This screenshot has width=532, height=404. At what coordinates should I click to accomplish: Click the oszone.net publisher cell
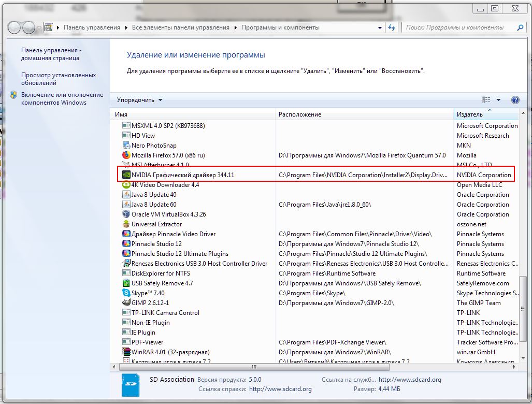click(x=471, y=224)
